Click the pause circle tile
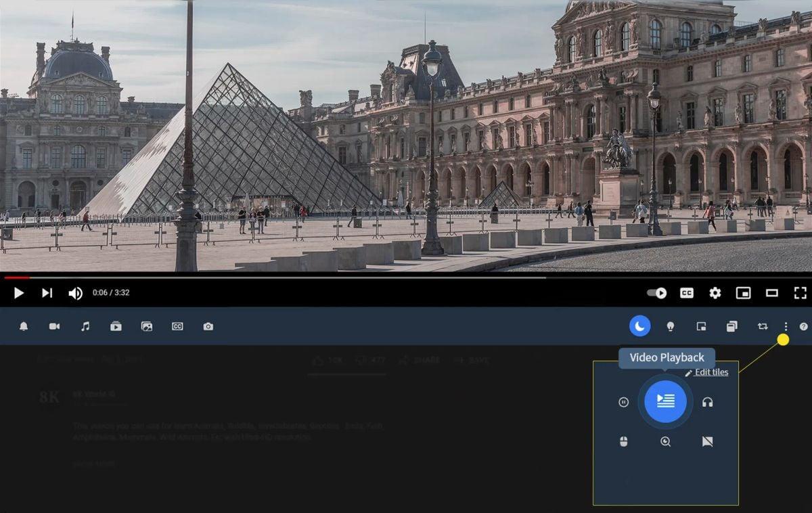This screenshot has height=513, width=812. 624,402
